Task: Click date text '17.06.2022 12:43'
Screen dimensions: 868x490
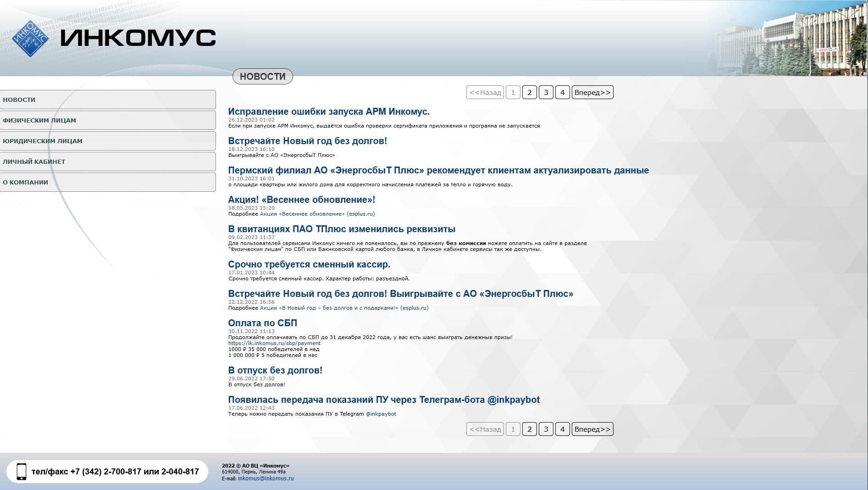Action: click(251, 408)
